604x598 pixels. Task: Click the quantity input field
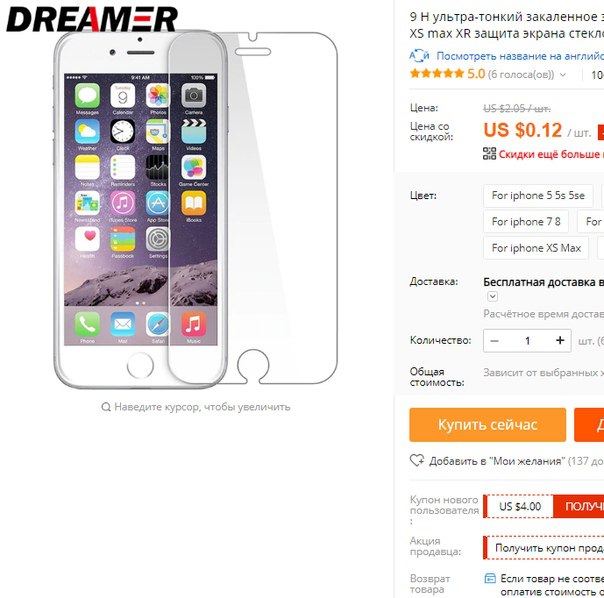tap(527, 341)
